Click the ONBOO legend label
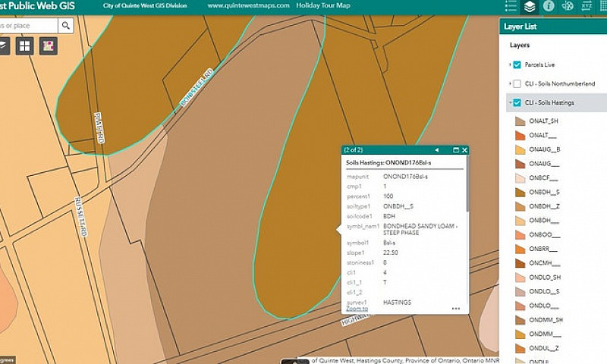This screenshot has height=364, width=607. [544, 234]
